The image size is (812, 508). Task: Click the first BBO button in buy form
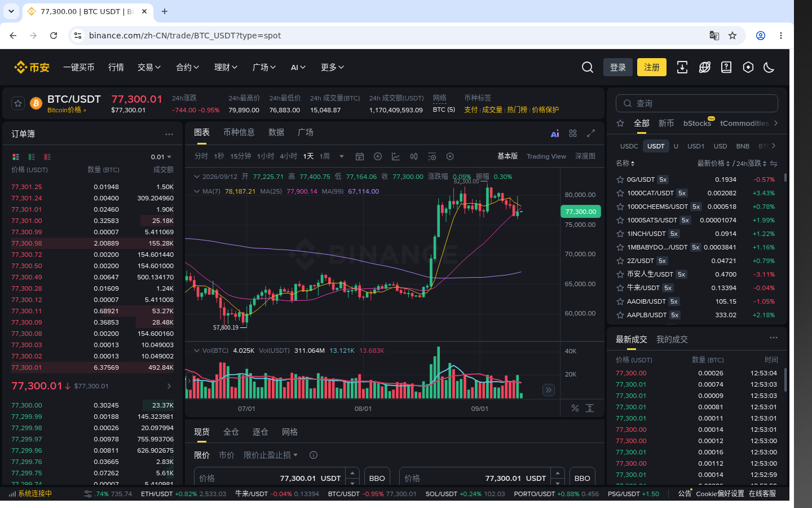pos(377,478)
